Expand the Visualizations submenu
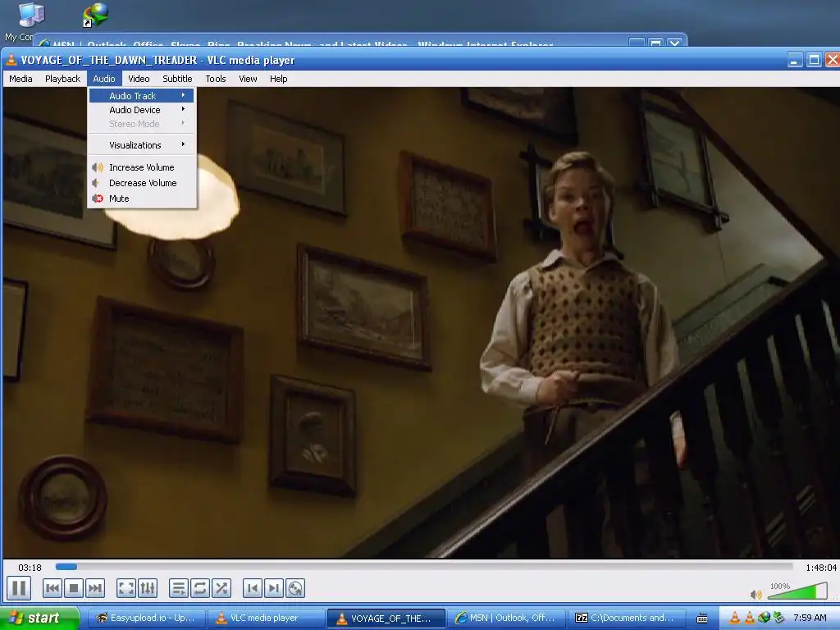Image resolution: width=840 pixels, height=630 pixels. coord(141,145)
